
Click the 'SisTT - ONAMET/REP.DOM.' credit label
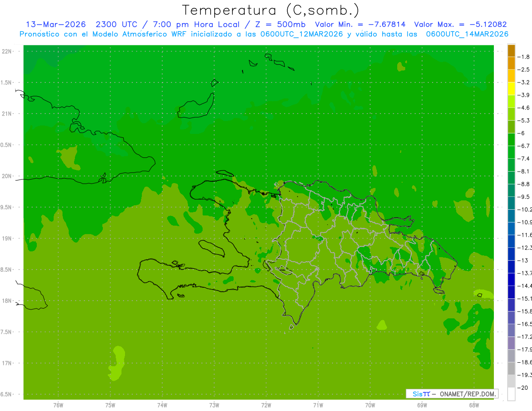452,394
